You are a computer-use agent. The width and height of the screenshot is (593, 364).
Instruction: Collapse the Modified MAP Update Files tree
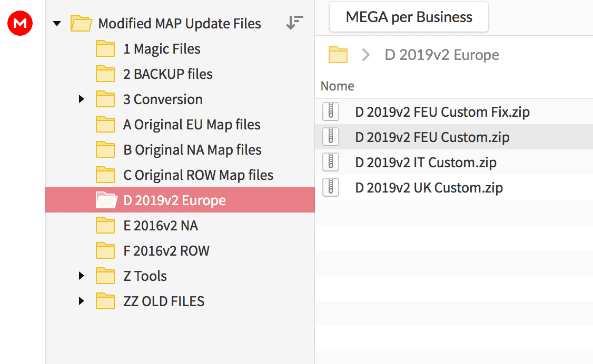click(57, 24)
